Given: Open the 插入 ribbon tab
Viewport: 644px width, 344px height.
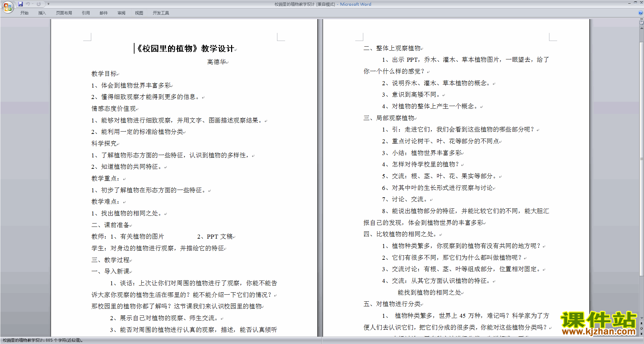Looking at the screenshot, I should pyautogui.click(x=42, y=13).
